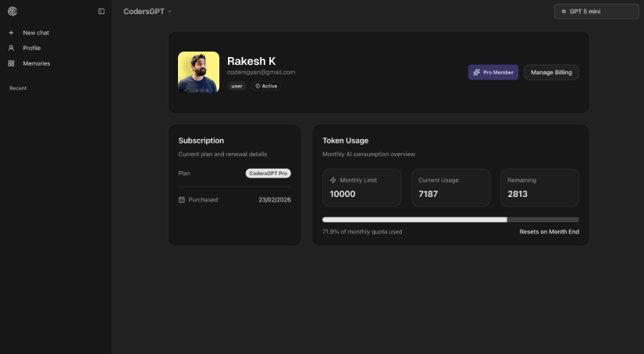Click the grid icon beside Memories
The image size is (644, 354).
(x=11, y=63)
